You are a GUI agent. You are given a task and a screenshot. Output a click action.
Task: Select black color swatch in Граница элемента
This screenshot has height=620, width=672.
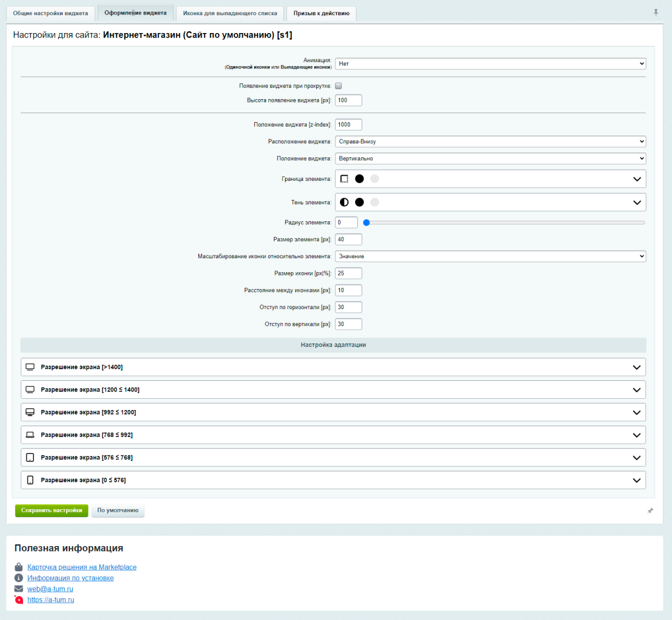(360, 179)
